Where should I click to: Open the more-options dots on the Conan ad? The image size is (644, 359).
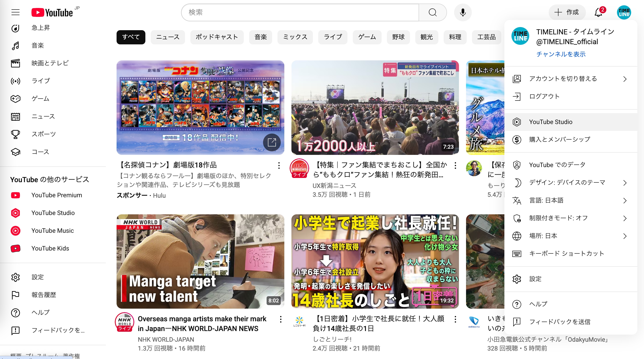279,166
